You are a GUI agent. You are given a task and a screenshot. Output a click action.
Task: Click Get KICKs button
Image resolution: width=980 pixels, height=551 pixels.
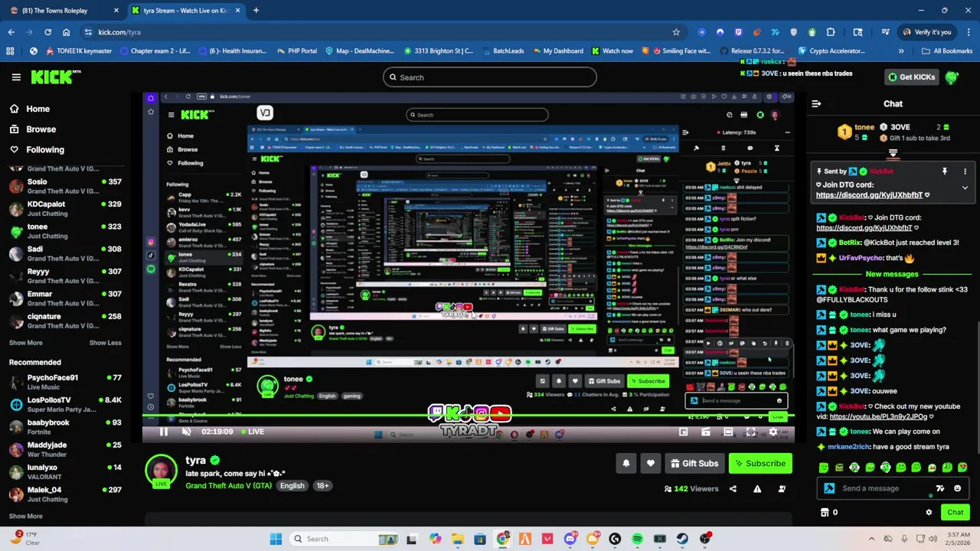tap(910, 77)
